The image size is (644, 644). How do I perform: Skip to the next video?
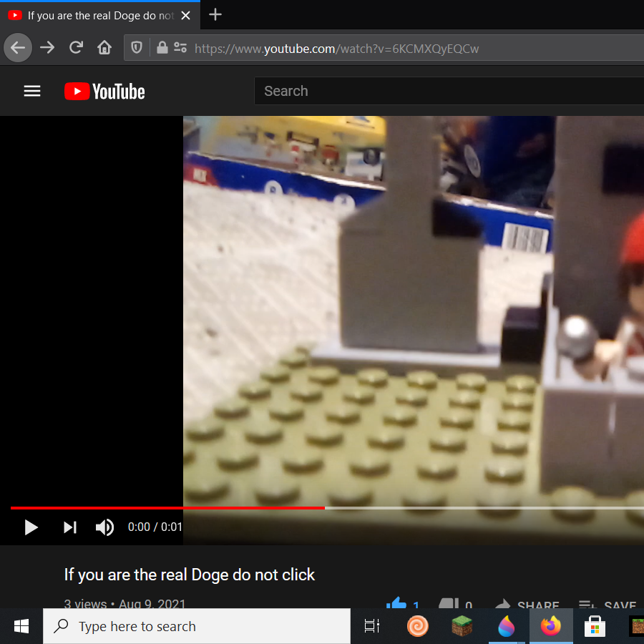tap(69, 527)
